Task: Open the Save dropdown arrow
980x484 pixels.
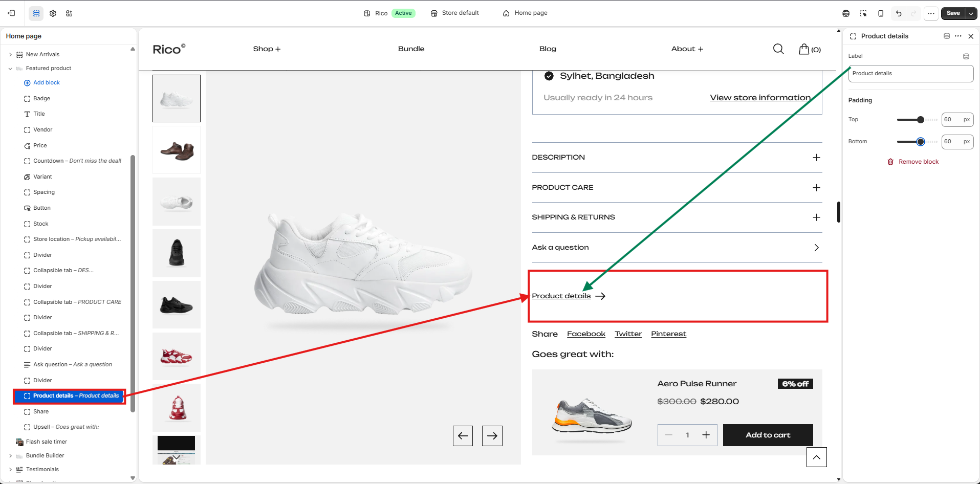Action: (x=971, y=13)
